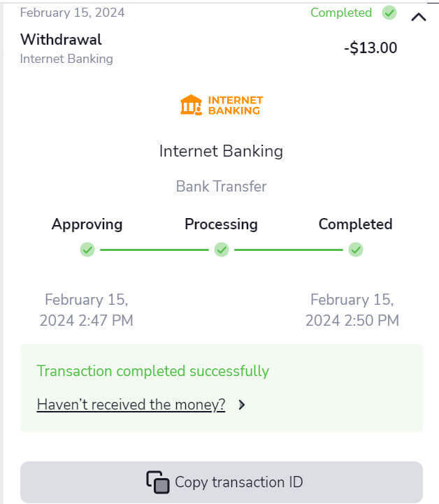Image resolution: width=439 pixels, height=504 pixels.
Task: Click the progress line between Approving and Processing
Action: point(154,250)
